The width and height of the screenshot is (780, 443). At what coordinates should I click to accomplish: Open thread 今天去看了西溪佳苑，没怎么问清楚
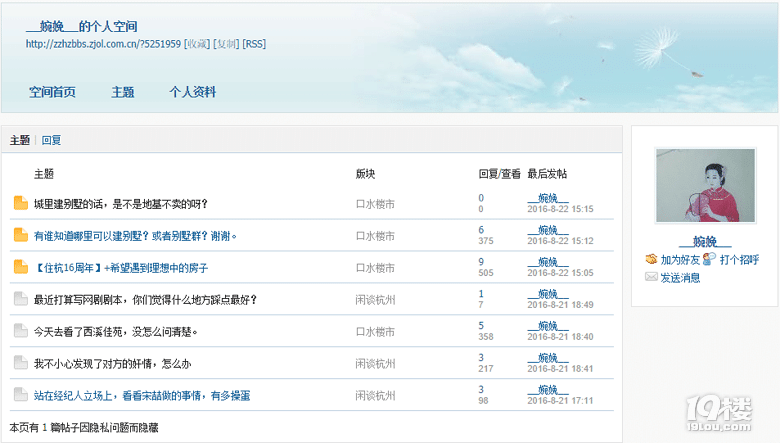(115, 332)
